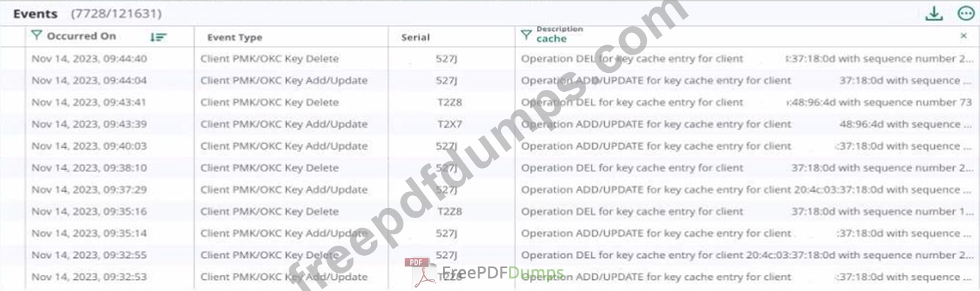Select the 09:44:40 Key Delete event row

pos(490,59)
